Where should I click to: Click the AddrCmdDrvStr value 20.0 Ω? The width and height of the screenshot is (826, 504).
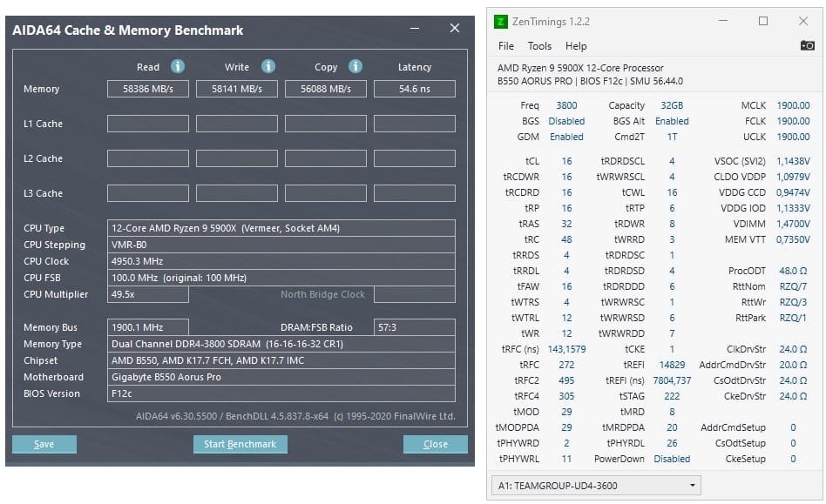coord(793,365)
